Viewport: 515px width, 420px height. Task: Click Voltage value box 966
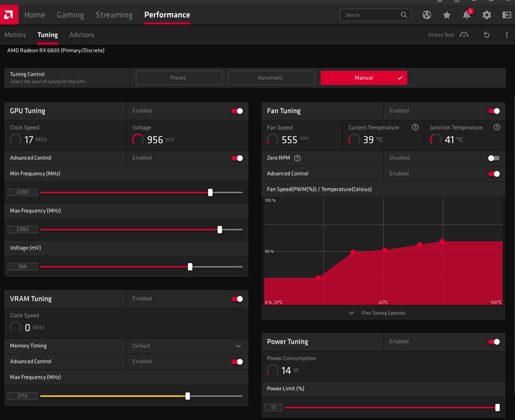click(22, 266)
